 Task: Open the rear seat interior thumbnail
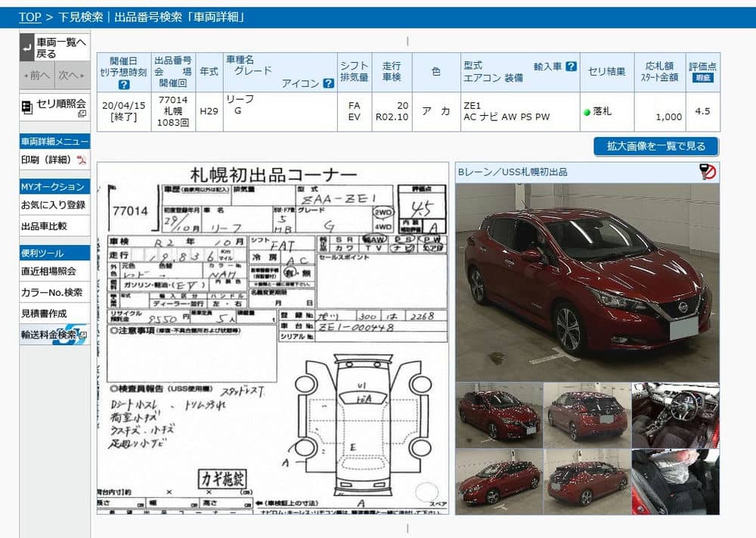(x=675, y=481)
